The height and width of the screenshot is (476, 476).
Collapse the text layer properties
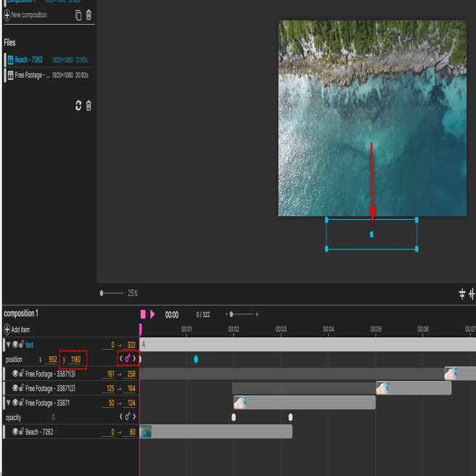8,345
